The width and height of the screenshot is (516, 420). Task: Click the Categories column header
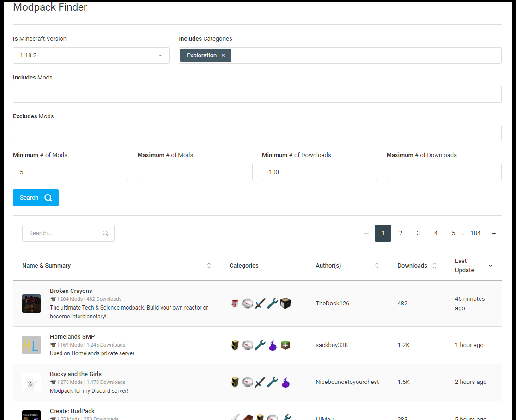(244, 266)
